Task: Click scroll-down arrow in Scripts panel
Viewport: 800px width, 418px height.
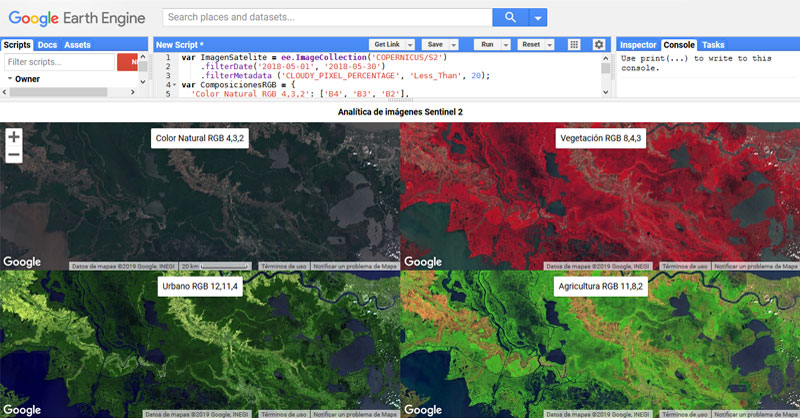Action: (x=143, y=82)
